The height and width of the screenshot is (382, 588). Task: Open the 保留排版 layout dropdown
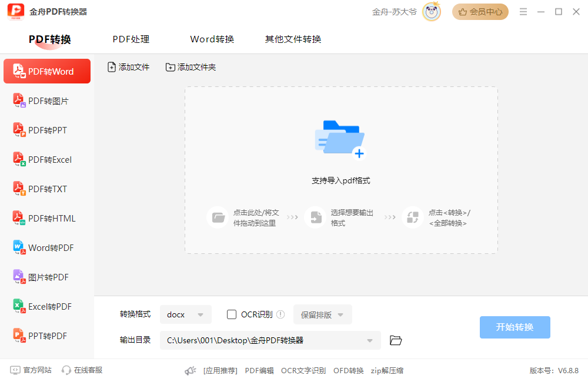point(322,314)
